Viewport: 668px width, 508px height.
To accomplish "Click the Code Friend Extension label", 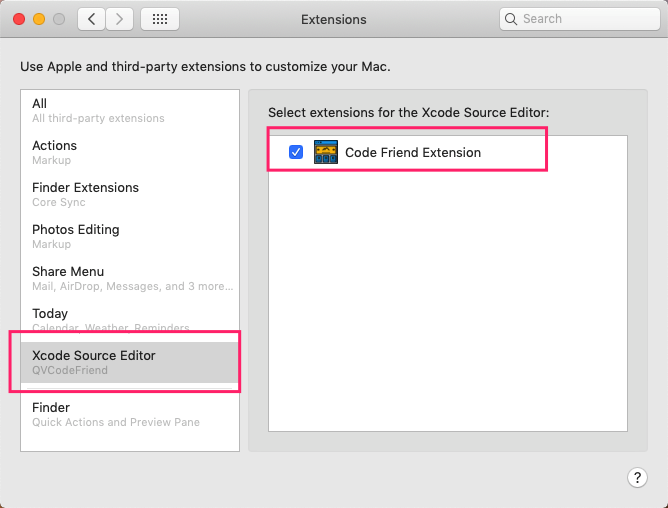I will tap(413, 153).
